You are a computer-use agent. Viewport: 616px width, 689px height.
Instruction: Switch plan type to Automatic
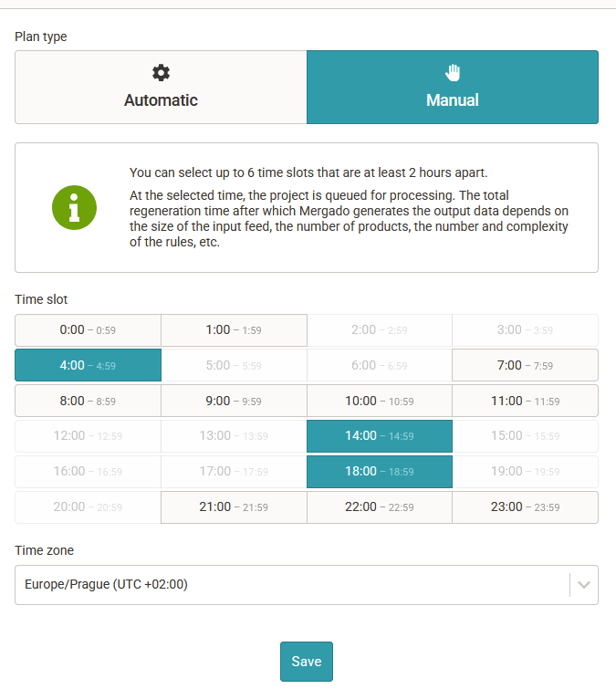pos(161,88)
